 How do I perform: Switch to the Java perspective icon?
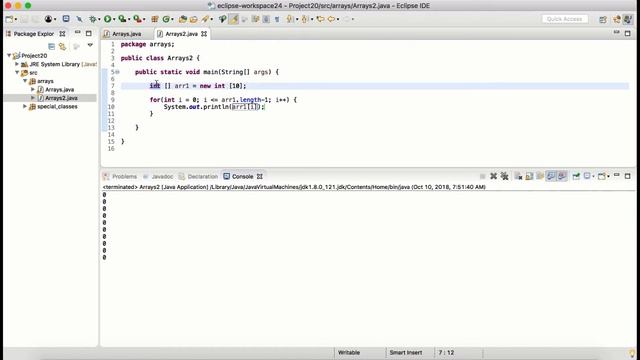click(x=628, y=19)
